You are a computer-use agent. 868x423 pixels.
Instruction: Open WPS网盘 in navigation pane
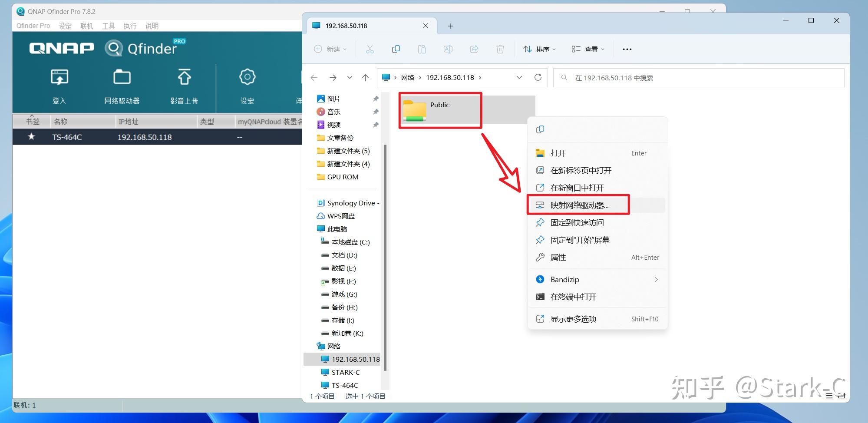click(x=336, y=216)
